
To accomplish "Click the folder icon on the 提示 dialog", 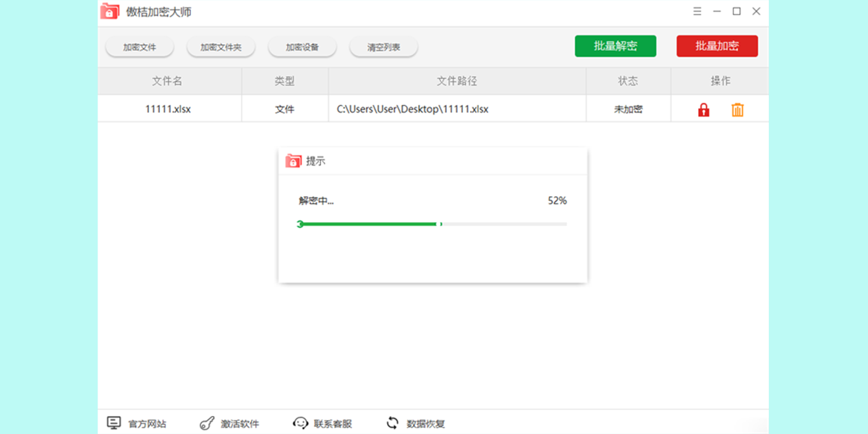I will tap(294, 161).
